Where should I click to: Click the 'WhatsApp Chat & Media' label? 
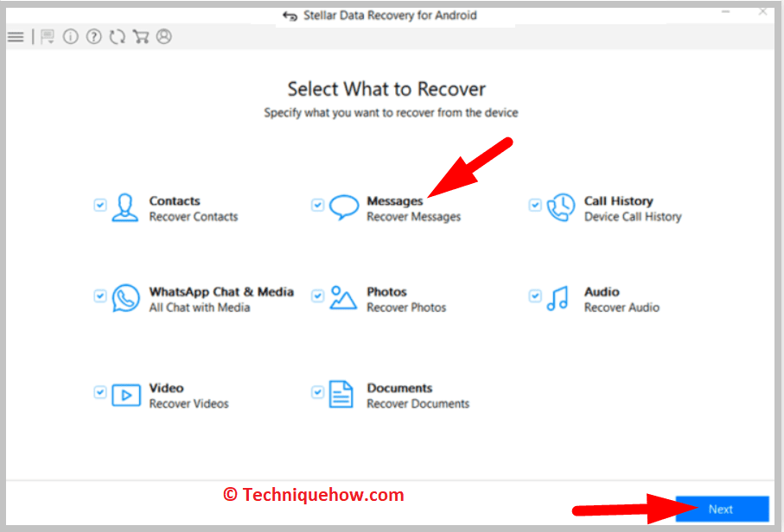[221, 292]
